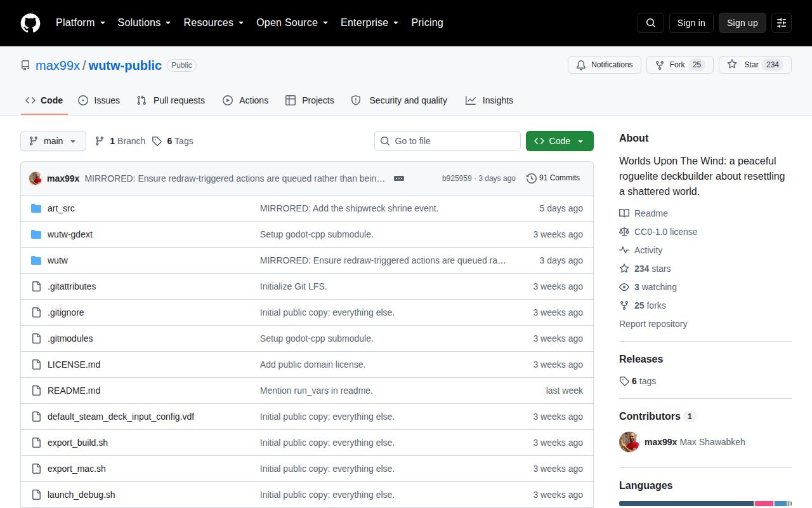The height and width of the screenshot is (508, 812).
Task: Expand the commit message ellipsis
Action: [x=399, y=178]
